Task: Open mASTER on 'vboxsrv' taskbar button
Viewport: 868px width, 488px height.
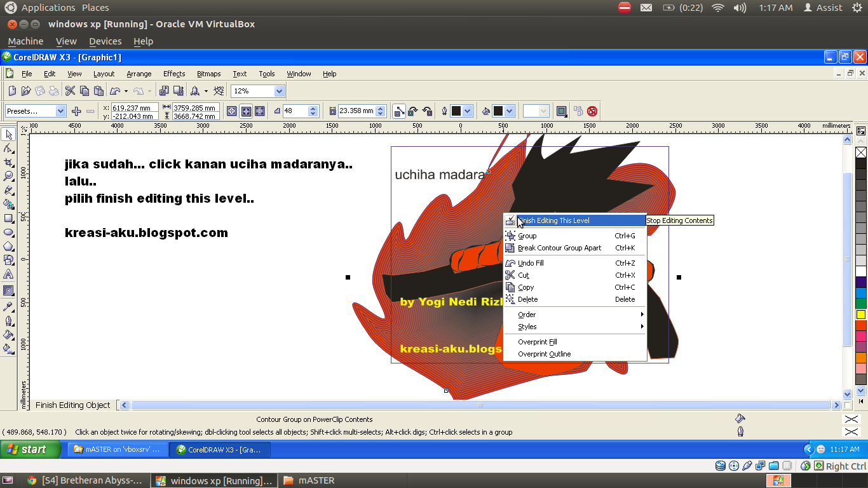Action: click(x=118, y=449)
